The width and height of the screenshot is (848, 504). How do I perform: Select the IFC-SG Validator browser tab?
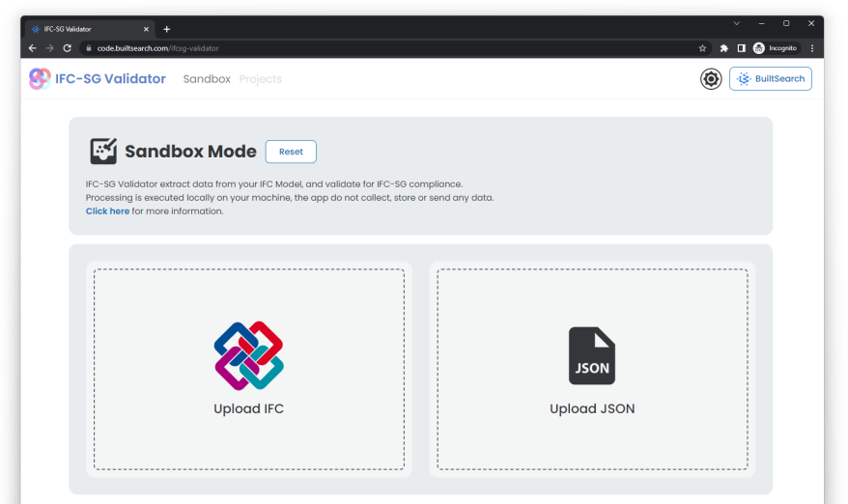91,29
